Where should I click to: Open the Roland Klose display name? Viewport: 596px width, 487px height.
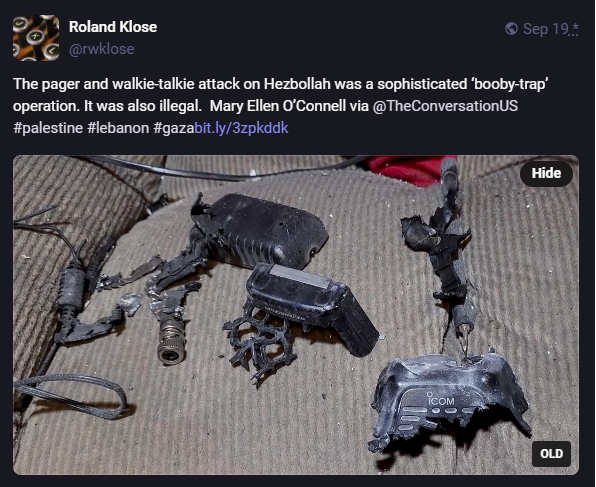(113, 27)
